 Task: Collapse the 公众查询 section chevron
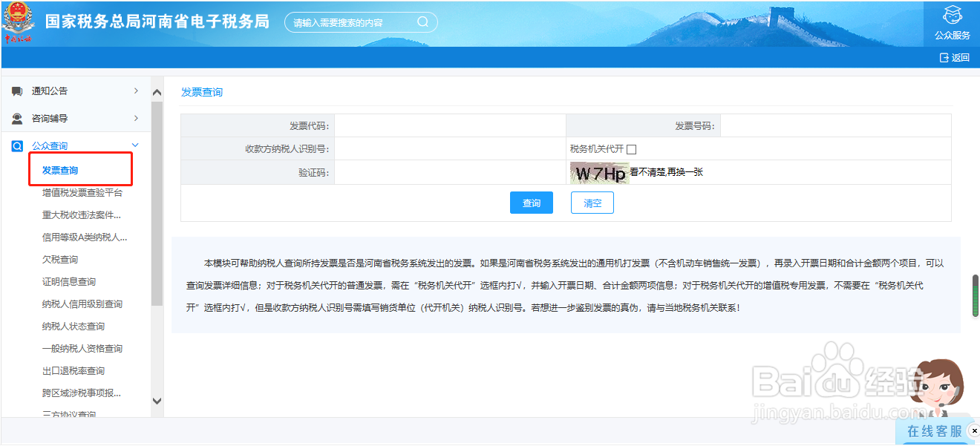136,145
